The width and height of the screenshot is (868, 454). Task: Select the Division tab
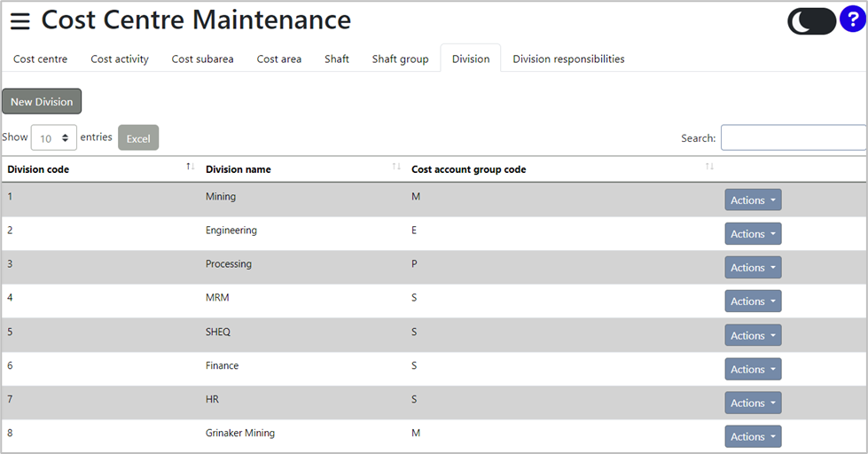471,59
